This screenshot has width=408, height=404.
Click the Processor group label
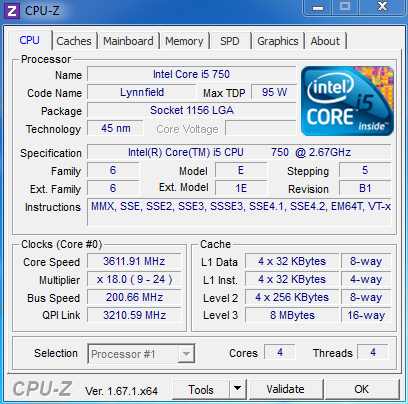click(x=46, y=59)
